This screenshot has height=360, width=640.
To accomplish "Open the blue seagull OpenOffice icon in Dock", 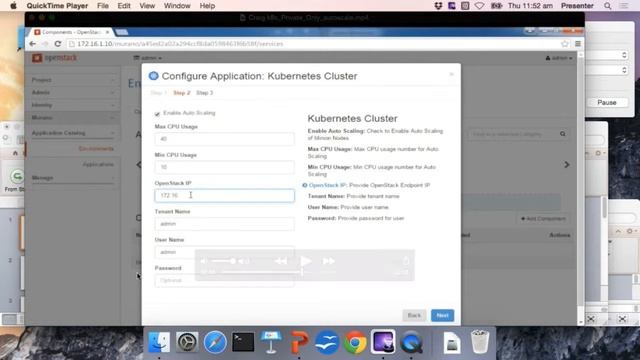I will pyautogui.click(x=327, y=342).
